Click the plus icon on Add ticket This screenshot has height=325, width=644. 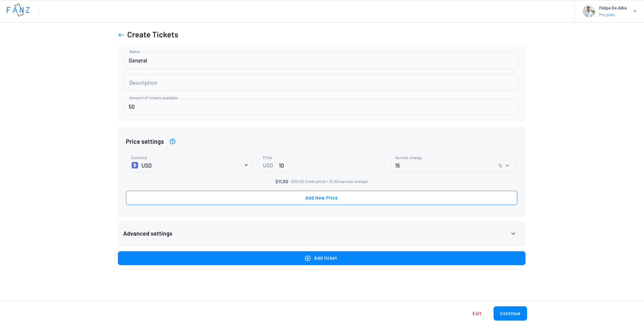(x=308, y=258)
